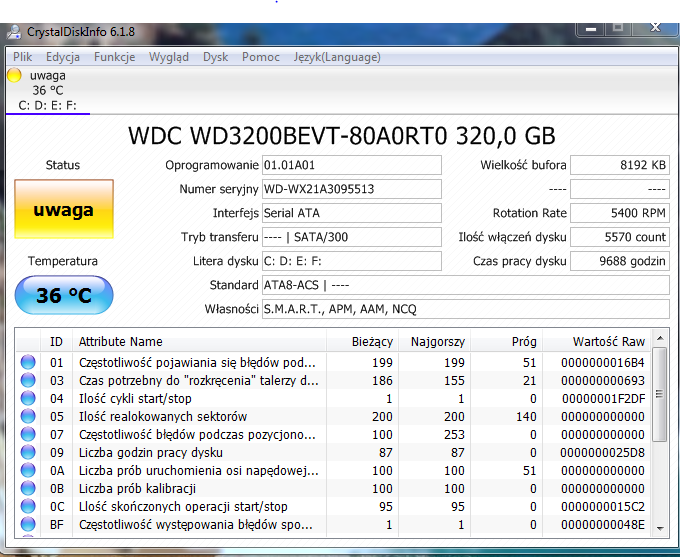Open the Język(Language) menu
Screen dimensions: 680x557
coord(337,57)
